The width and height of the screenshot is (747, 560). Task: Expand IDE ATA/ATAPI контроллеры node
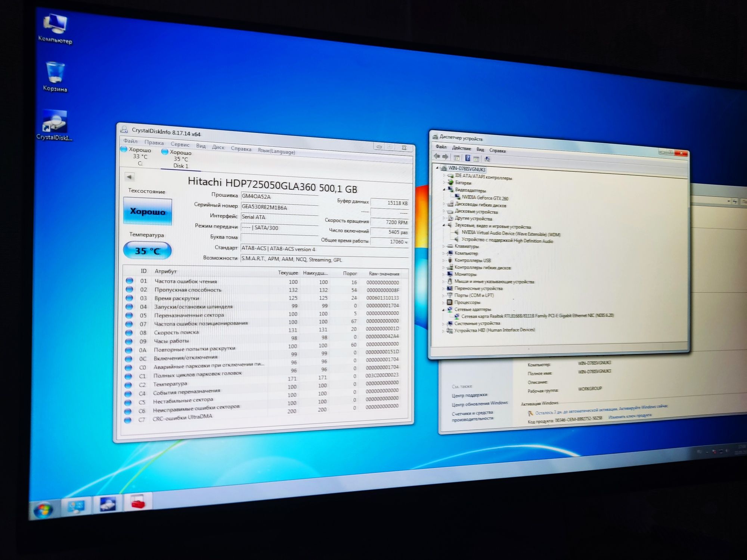click(x=444, y=175)
